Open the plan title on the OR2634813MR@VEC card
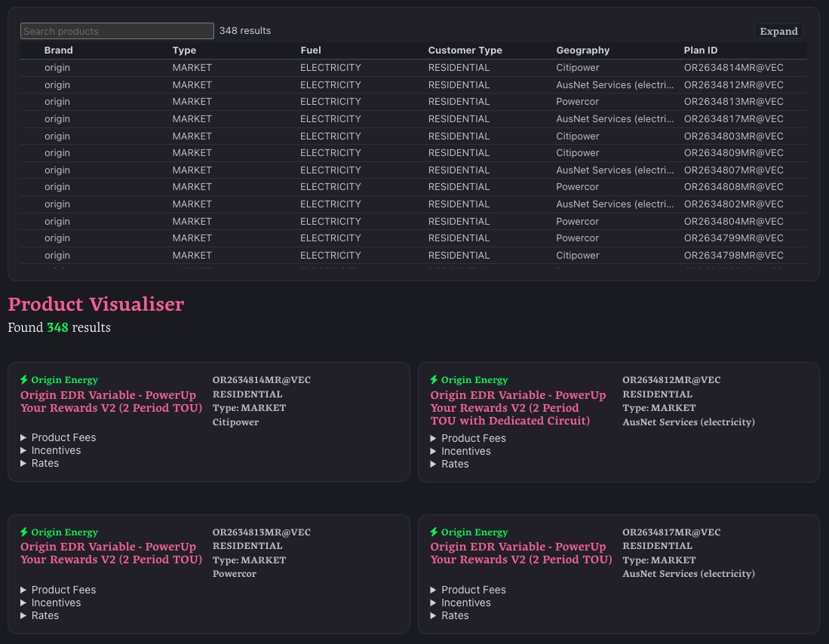This screenshot has height=644, width=829. pos(111,553)
